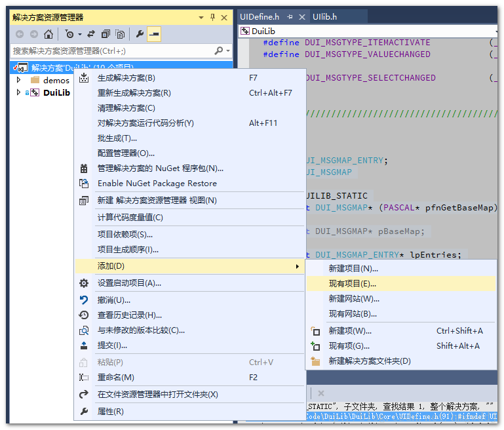Click DUI_MSGTYPE_VALUECHANGED in the code editor
This screenshot has width=504, height=430.
click(x=368, y=54)
